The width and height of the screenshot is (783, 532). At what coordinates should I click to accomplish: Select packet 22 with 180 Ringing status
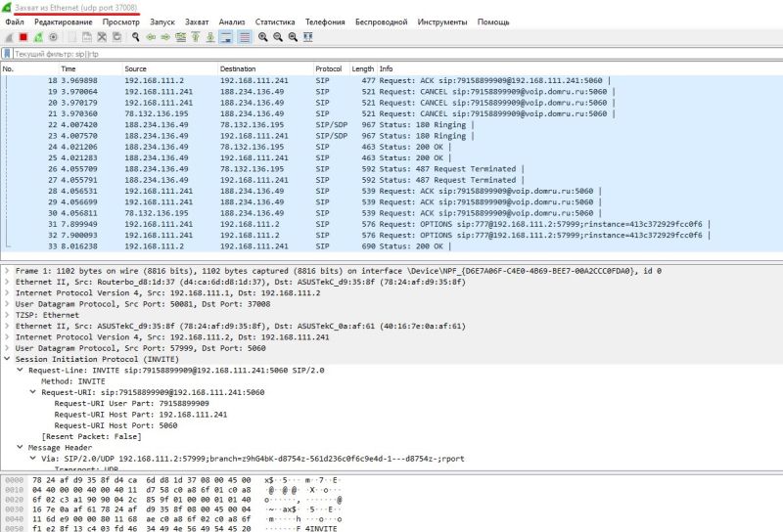(391, 125)
